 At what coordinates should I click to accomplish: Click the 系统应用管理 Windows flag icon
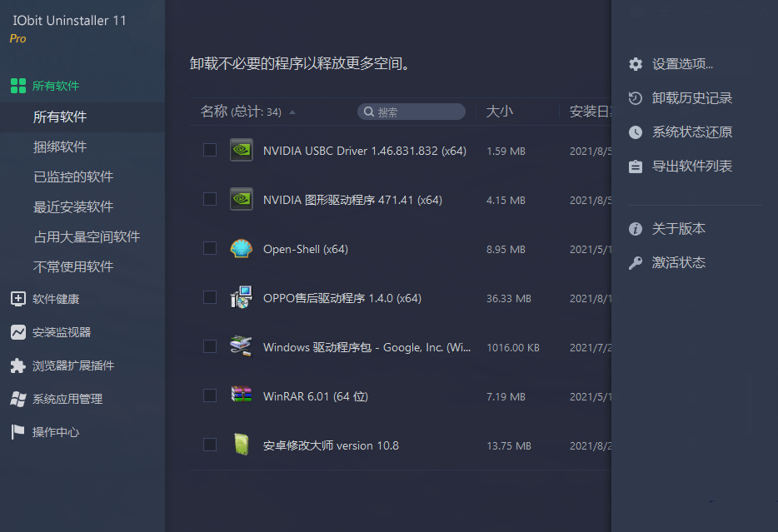point(18,399)
